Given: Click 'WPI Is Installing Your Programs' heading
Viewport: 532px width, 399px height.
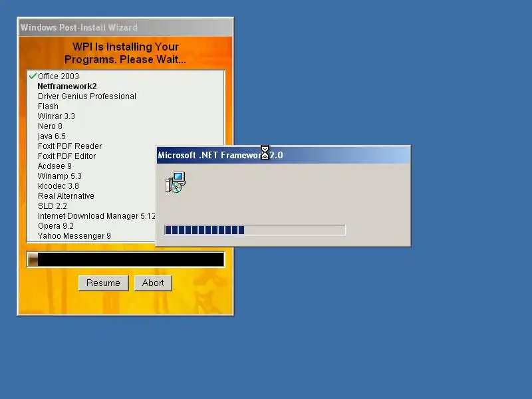Looking at the screenshot, I should point(125,53).
